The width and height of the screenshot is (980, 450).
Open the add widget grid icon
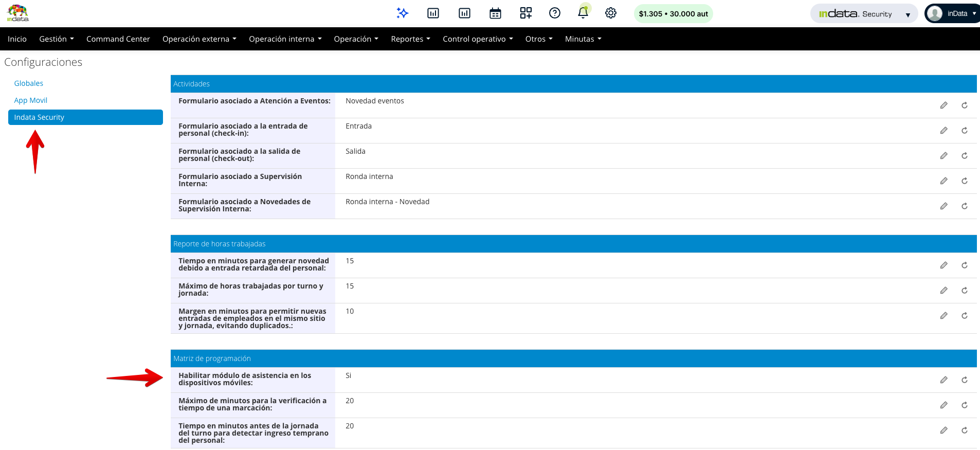point(525,13)
